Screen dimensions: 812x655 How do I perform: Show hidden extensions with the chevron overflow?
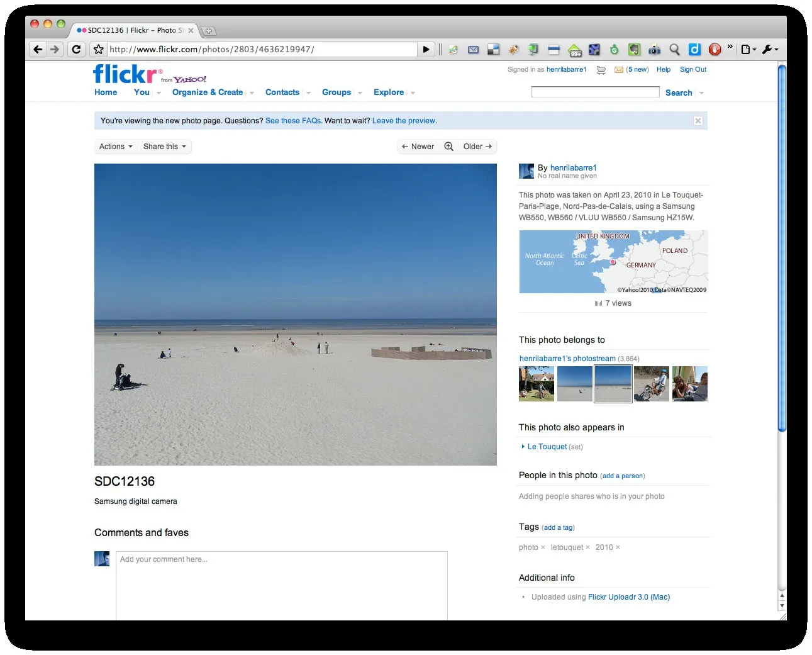click(730, 47)
